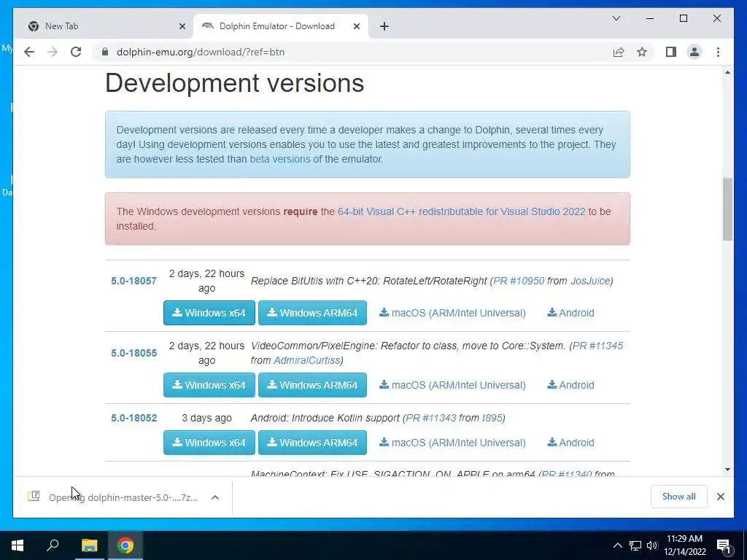Open the 64-bit Visual C++ redistributable link
The width and height of the screenshot is (747, 560).
pyautogui.click(x=461, y=211)
